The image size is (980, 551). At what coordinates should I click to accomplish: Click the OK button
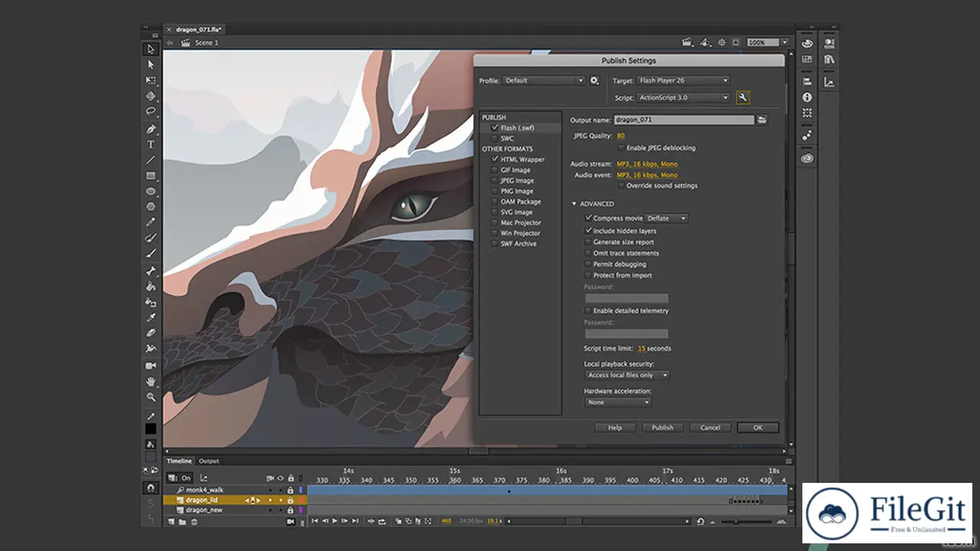click(758, 428)
